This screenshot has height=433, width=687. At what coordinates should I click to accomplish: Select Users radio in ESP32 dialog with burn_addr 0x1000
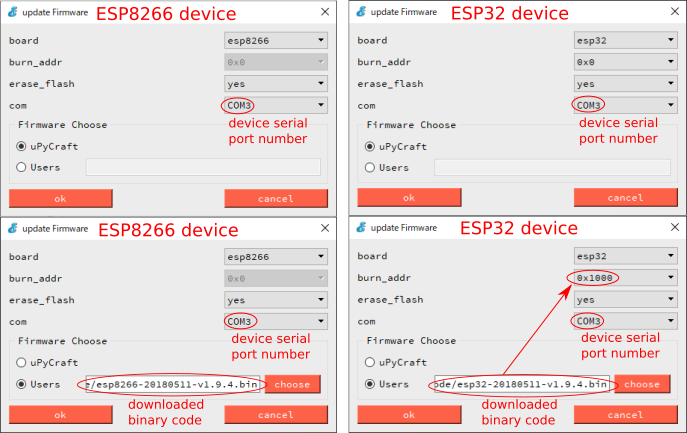coord(370,383)
